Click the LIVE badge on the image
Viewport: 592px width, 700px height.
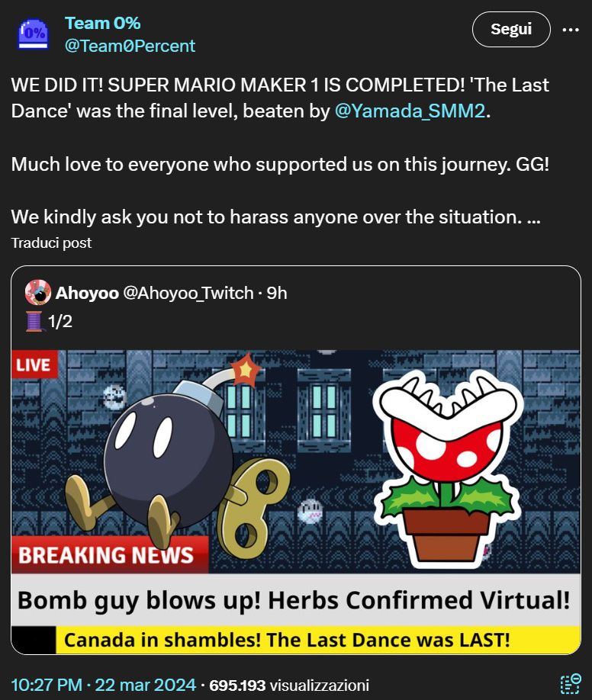coord(34,364)
